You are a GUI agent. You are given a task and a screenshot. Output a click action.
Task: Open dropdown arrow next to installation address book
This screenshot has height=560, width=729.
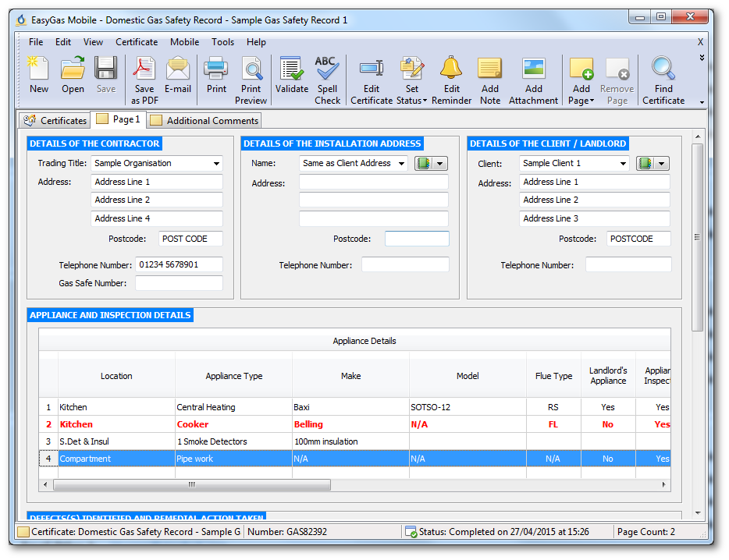point(439,163)
